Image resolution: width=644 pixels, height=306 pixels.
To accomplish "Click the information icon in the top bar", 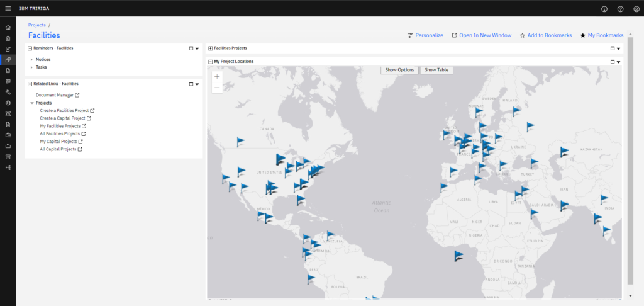I will click(604, 9).
